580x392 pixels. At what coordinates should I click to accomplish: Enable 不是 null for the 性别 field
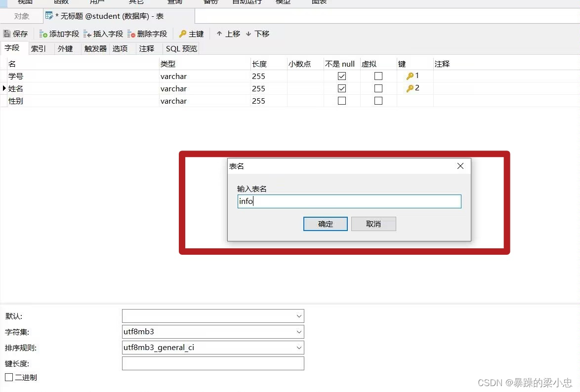tap(341, 100)
